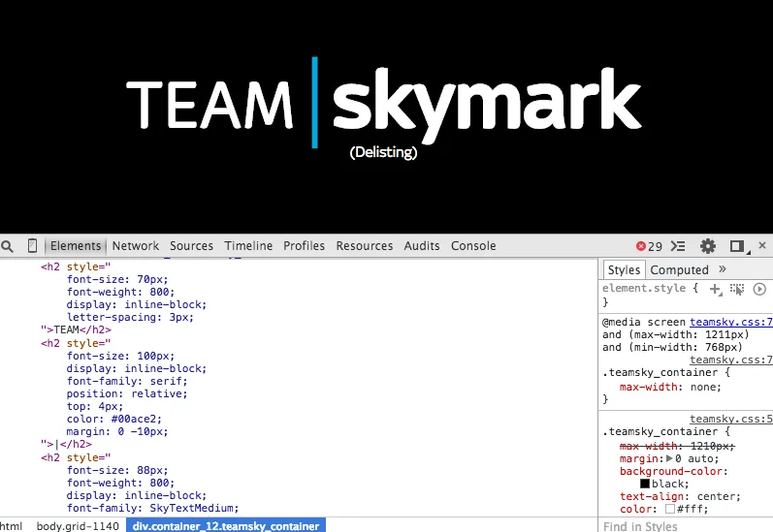The image size is (773, 532).
Task: Open teamsky.css link above margin rule
Action: point(731,419)
